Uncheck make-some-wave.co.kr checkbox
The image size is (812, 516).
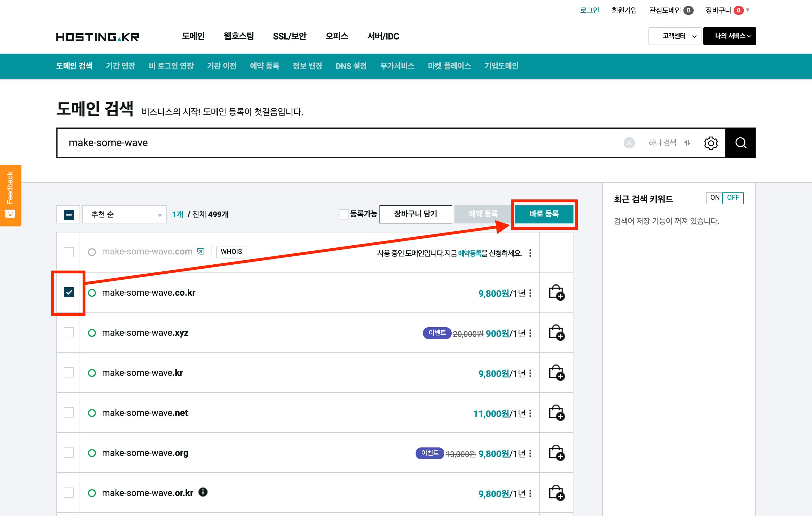69,292
